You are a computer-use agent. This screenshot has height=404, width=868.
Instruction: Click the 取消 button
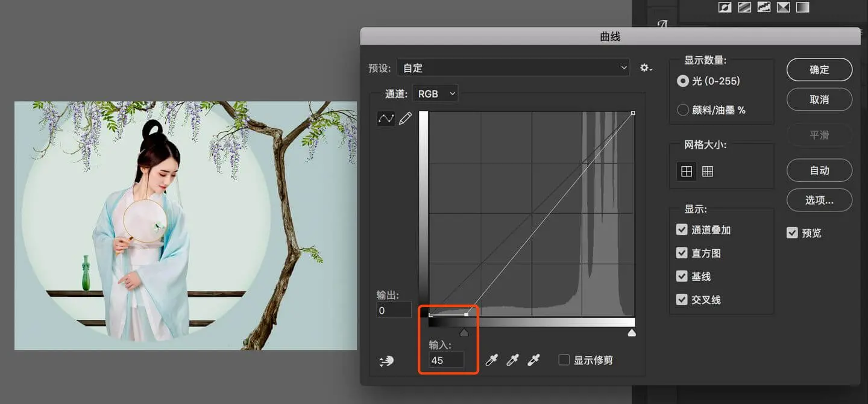[x=819, y=99]
